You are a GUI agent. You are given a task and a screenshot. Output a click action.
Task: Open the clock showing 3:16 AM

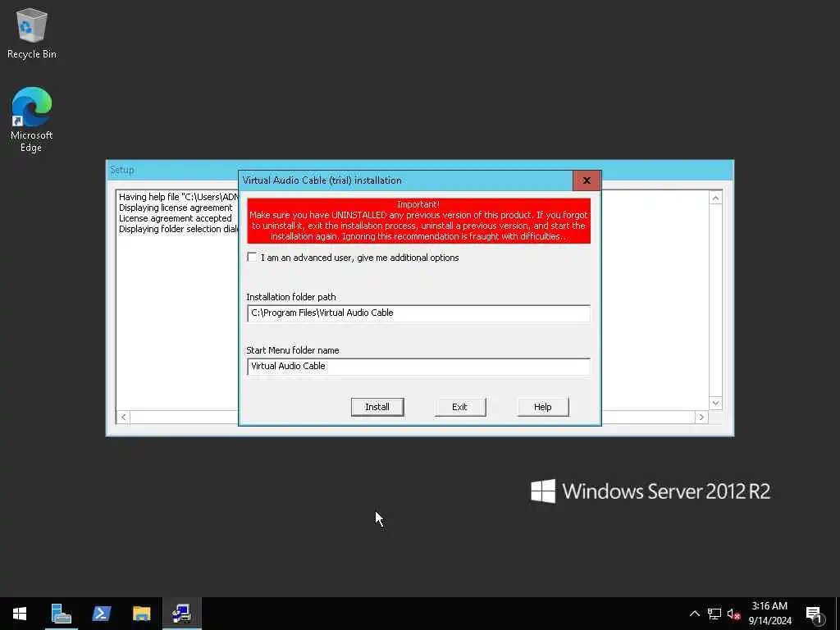[769, 614]
